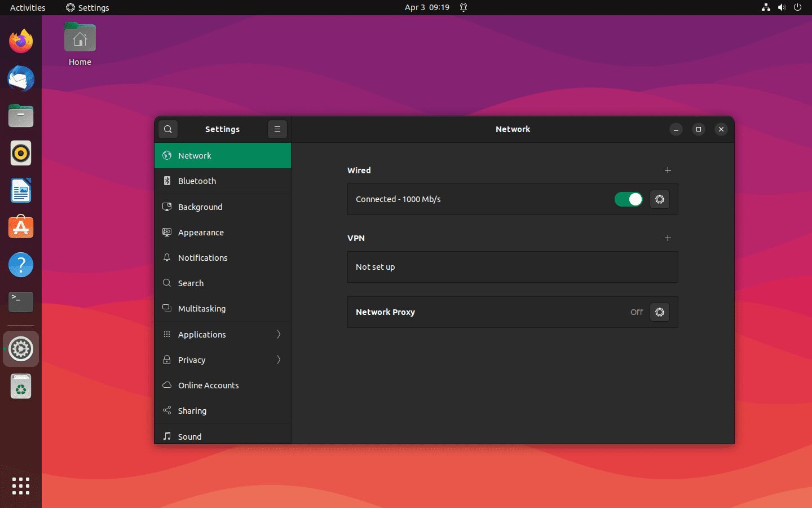The width and height of the screenshot is (812, 508).
Task: Click Activities in the top bar
Action: point(28,7)
